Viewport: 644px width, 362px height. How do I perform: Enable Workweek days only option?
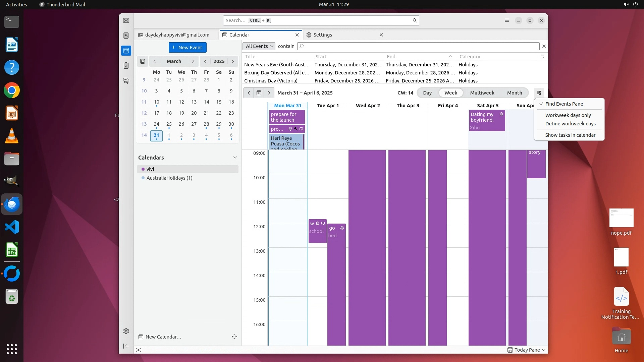(x=568, y=115)
